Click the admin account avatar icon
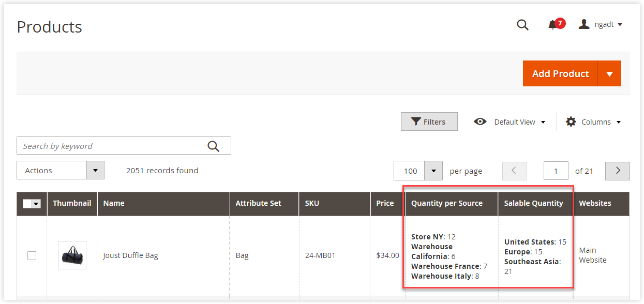 pos(584,24)
